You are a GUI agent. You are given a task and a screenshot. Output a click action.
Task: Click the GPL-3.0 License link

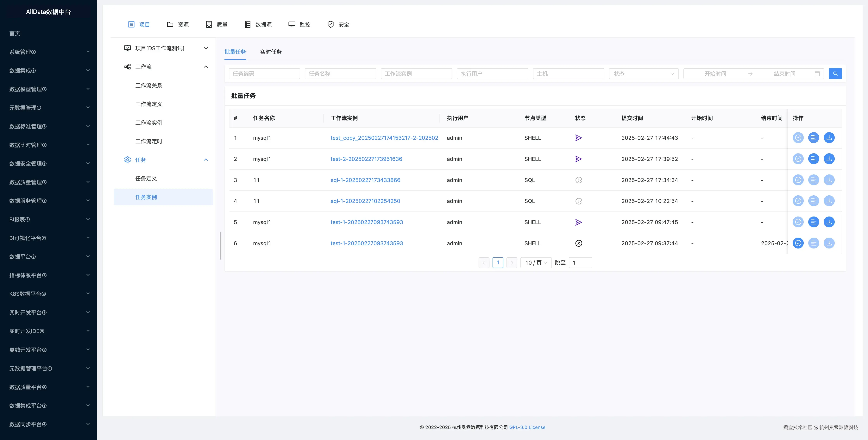coord(527,427)
